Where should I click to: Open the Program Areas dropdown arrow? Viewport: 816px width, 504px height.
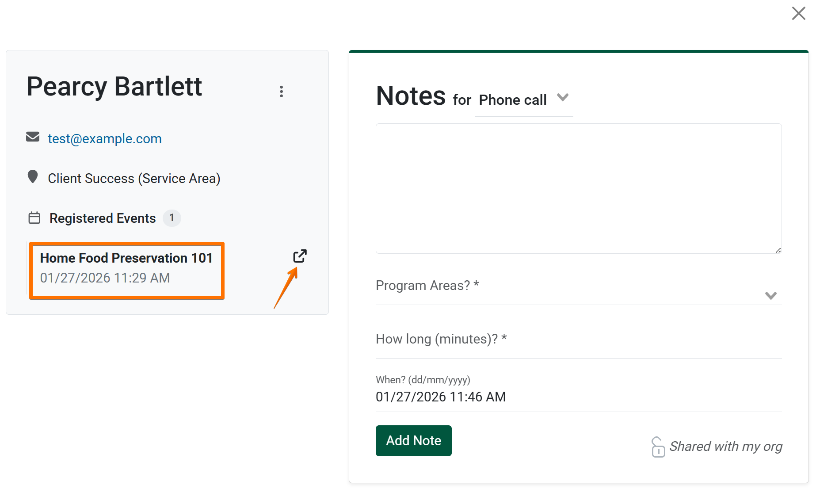tap(771, 295)
